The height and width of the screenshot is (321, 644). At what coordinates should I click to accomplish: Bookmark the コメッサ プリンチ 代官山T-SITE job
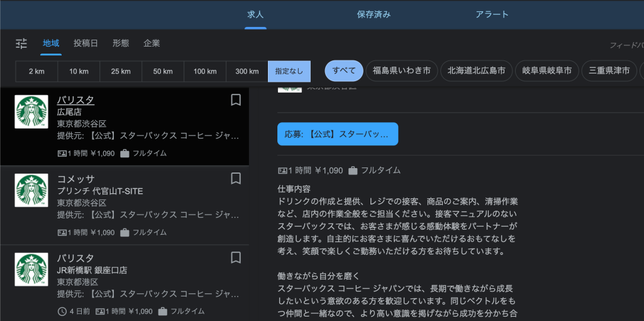[236, 178]
